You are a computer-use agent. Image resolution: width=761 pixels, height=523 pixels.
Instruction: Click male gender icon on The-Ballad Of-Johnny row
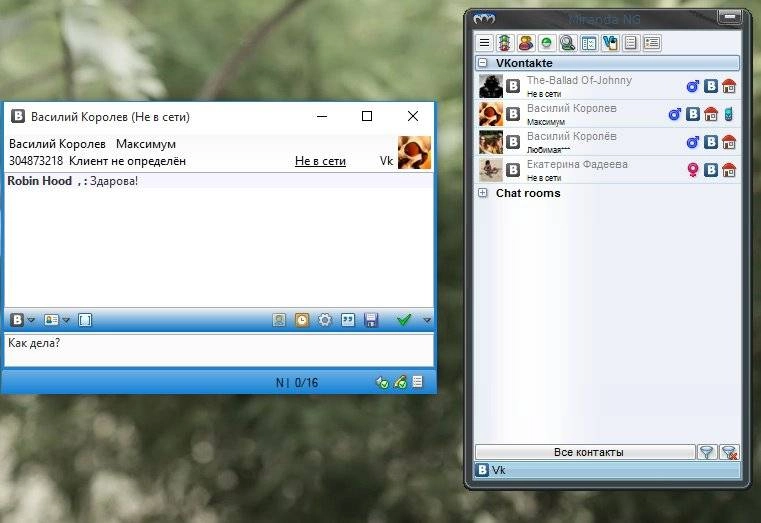click(693, 86)
